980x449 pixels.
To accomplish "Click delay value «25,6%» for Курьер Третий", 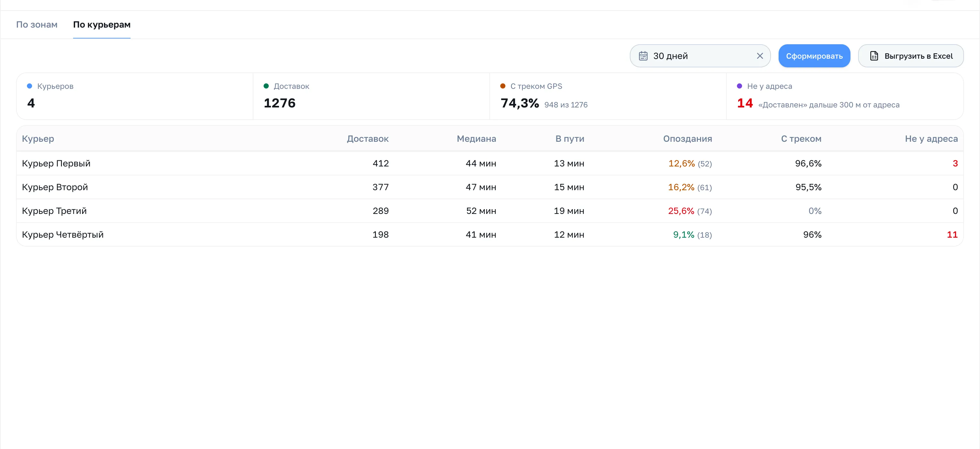I will click(x=681, y=211).
